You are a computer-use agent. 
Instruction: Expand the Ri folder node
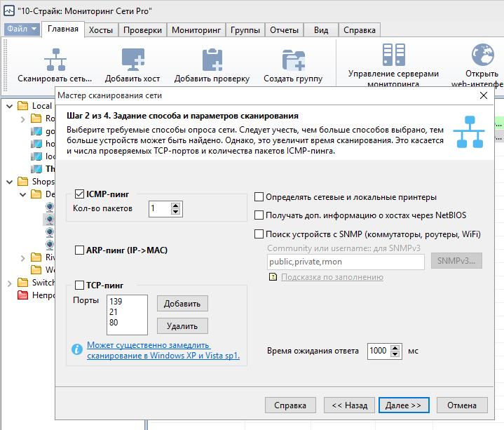click(x=23, y=258)
